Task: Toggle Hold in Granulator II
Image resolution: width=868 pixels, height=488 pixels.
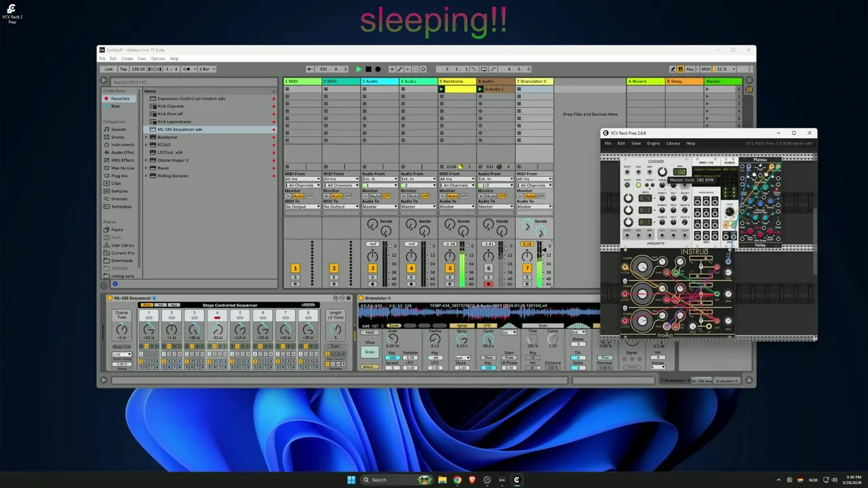Action: 370,332
